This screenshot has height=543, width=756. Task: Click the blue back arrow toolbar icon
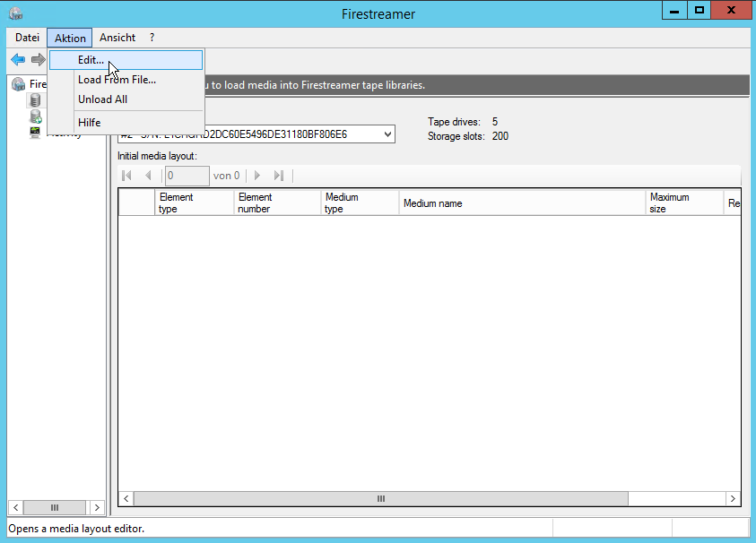point(17,60)
